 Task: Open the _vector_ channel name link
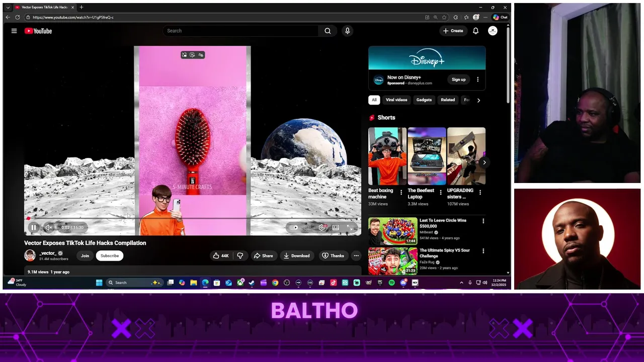[x=48, y=253]
